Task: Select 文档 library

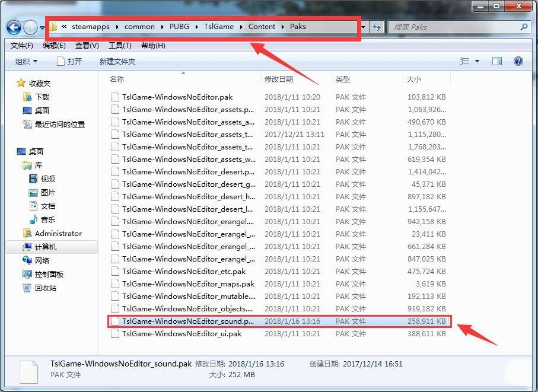Action: (x=42, y=206)
